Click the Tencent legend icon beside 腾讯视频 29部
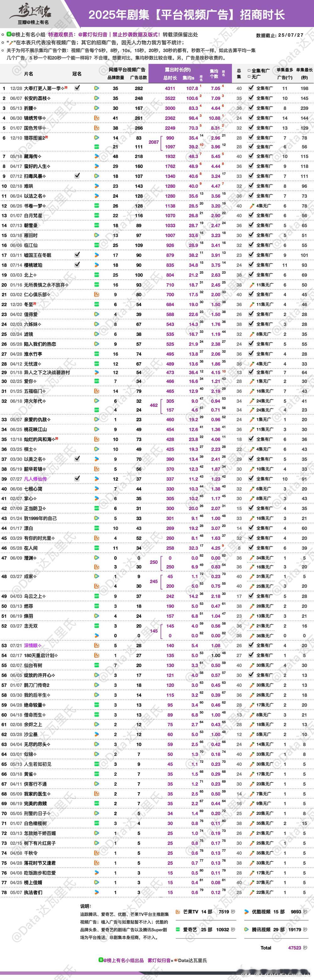The image size is (314, 980). coord(246,929)
